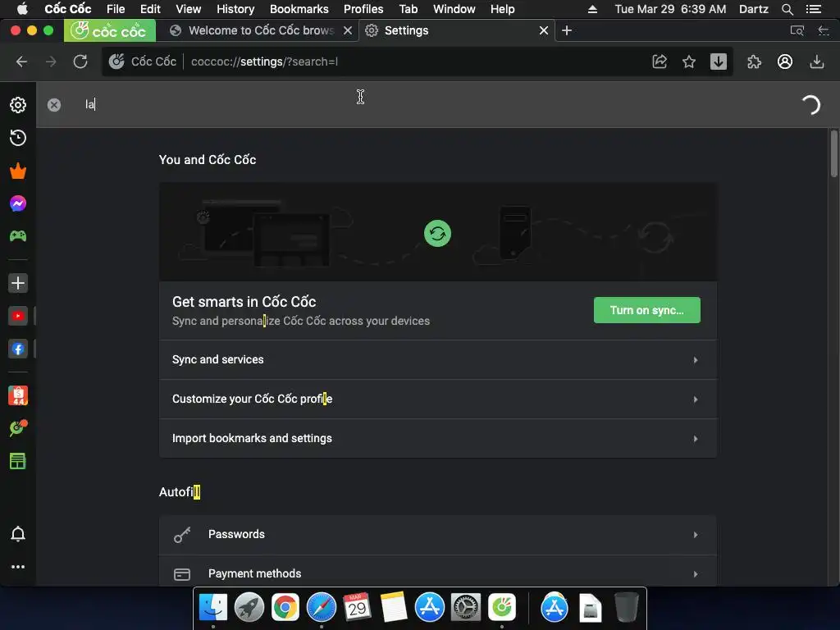Open Launchpad from the Dock
This screenshot has width=840, height=630.
pos(249,608)
